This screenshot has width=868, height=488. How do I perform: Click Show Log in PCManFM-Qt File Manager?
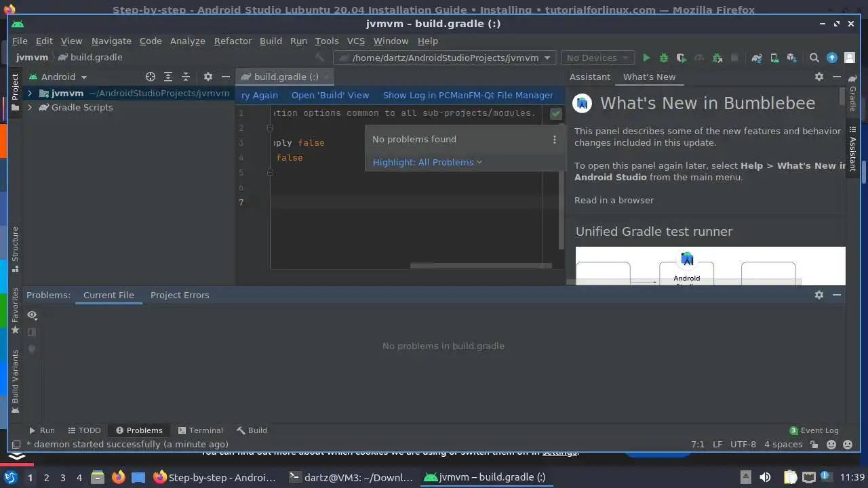tap(468, 95)
